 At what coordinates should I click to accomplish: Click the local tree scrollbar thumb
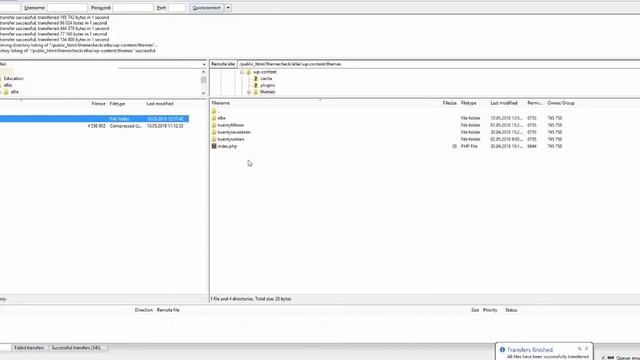click(203, 80)
